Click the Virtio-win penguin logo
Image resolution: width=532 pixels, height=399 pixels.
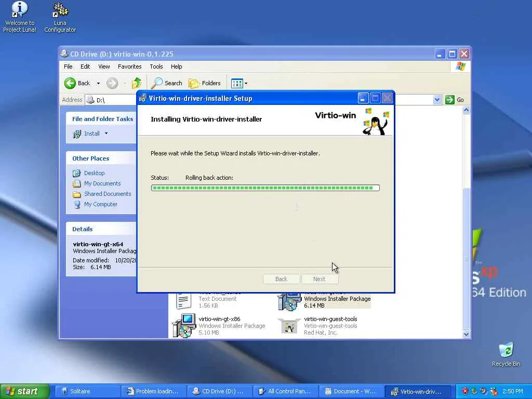tap(376, 122)
